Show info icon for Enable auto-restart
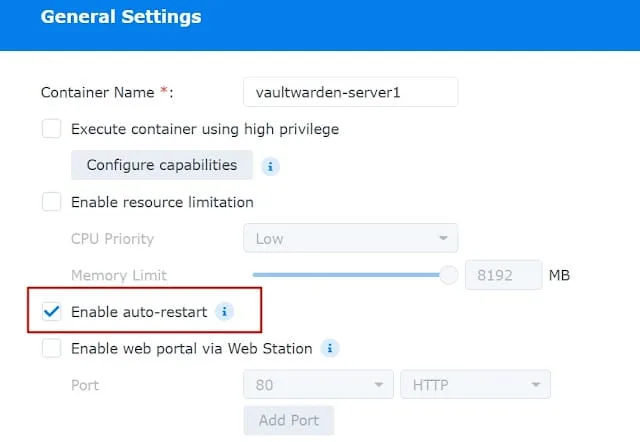This screenshot has width=640, height=442. click(224, 312)
